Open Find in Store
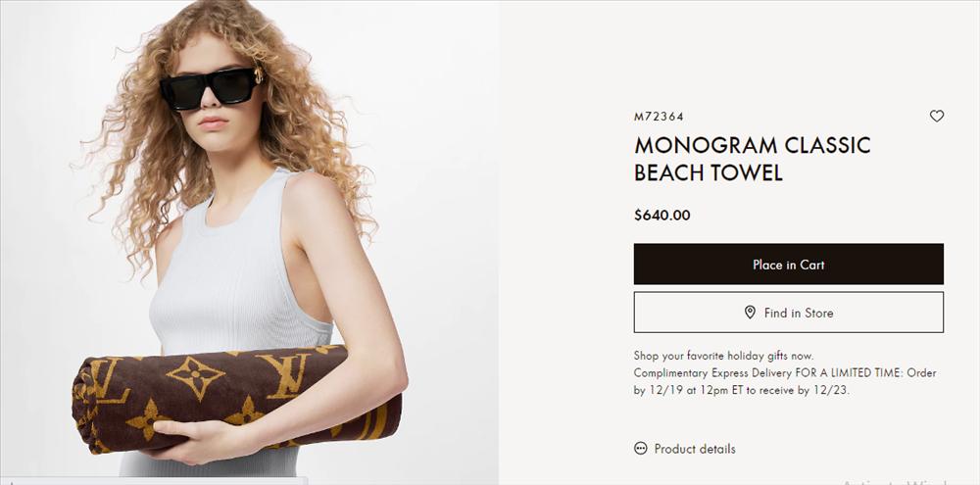 point(788,313)
